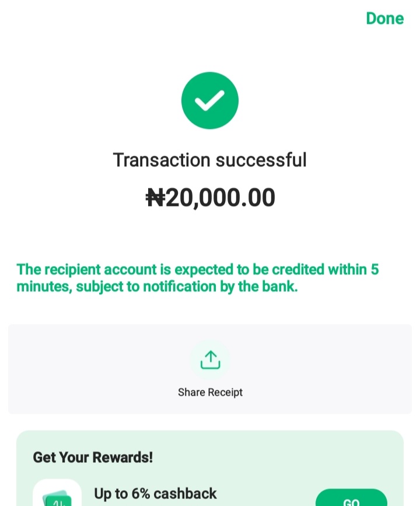Select the recipient account credited notice line

pyautogui.click(x=197, y=270)
